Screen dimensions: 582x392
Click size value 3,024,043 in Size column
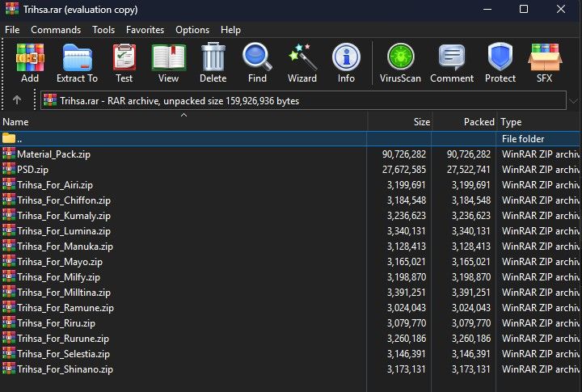(x=407, y=308)
